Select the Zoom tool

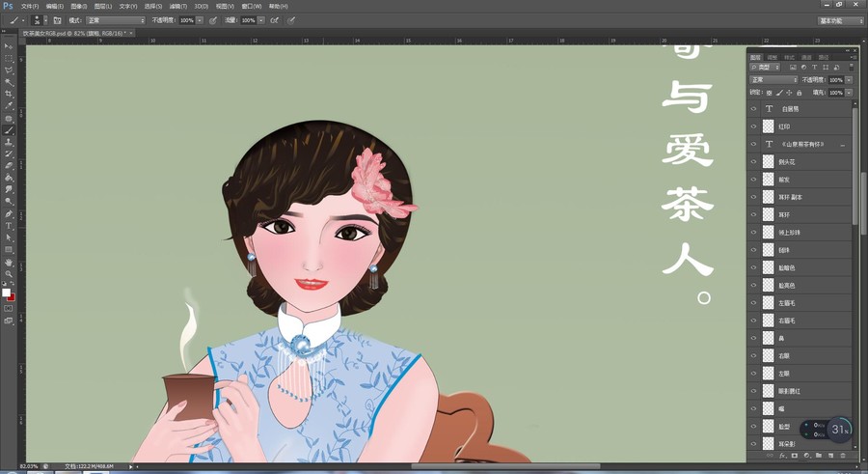(x=9, y=274)
